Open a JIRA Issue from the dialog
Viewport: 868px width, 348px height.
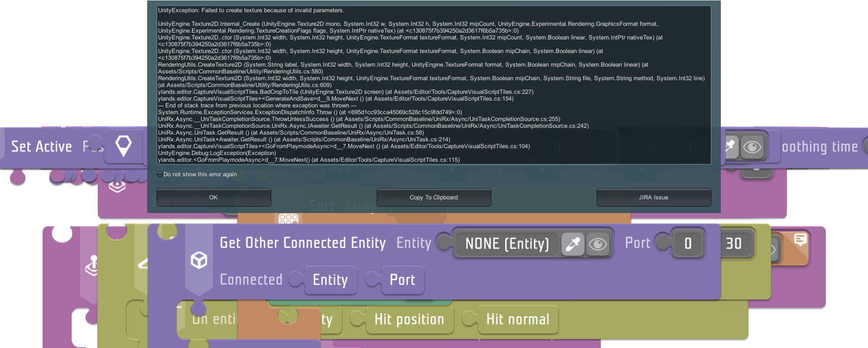653,198
